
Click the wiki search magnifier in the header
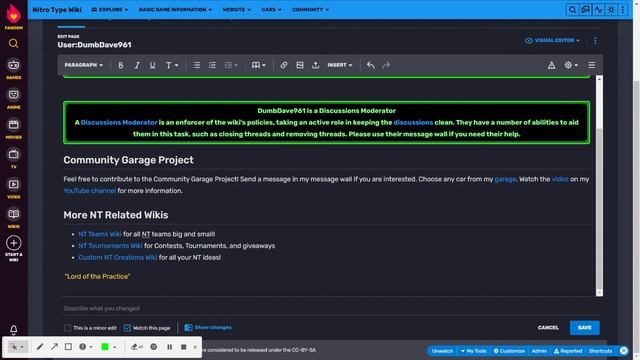coord(572,10)
